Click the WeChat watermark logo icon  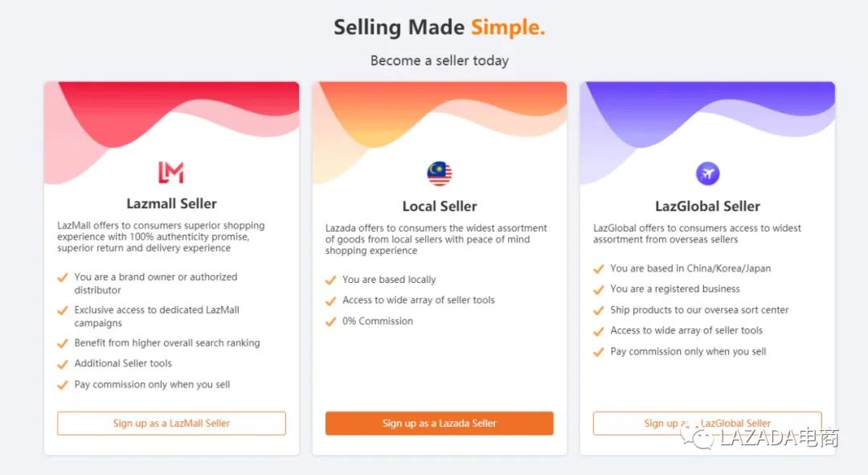695,437
